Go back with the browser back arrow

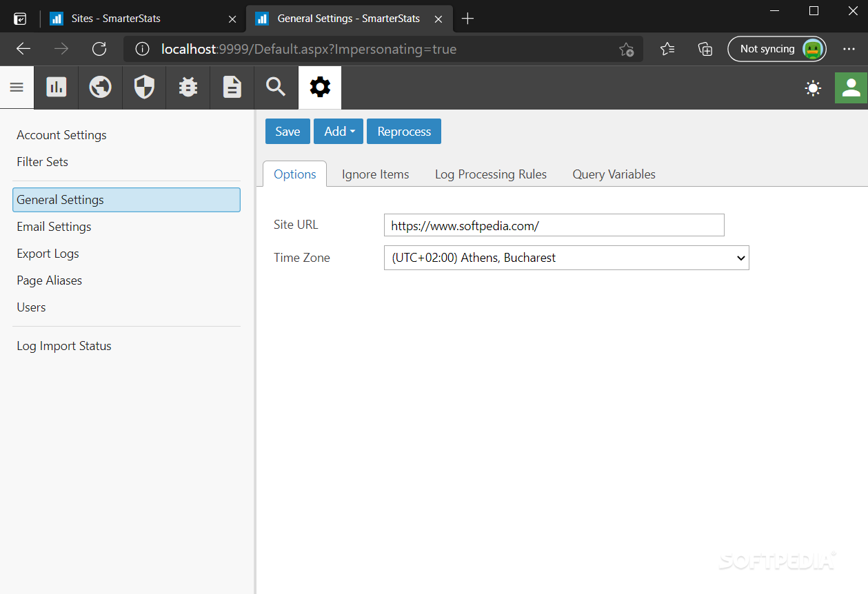click(23, 49)
